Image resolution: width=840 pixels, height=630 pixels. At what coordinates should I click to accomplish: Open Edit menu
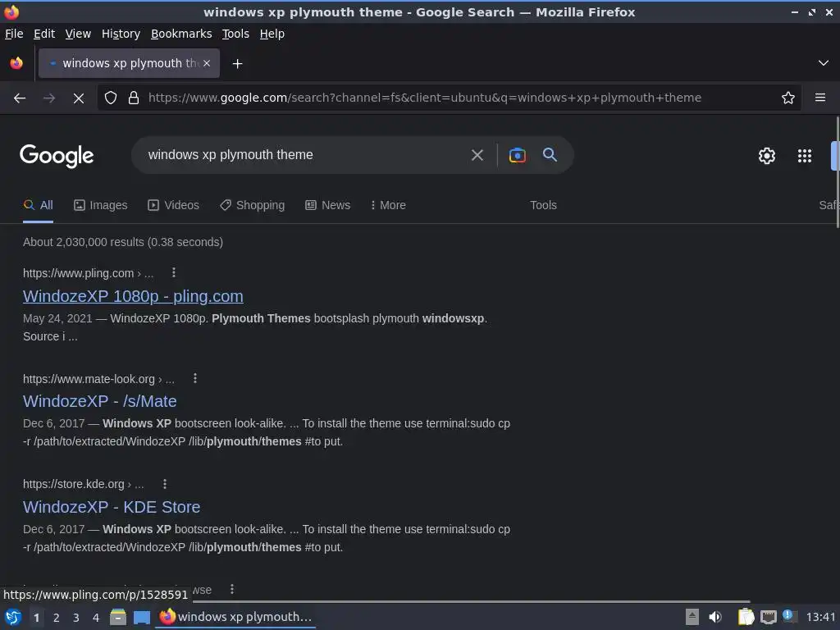coord(44,34)
